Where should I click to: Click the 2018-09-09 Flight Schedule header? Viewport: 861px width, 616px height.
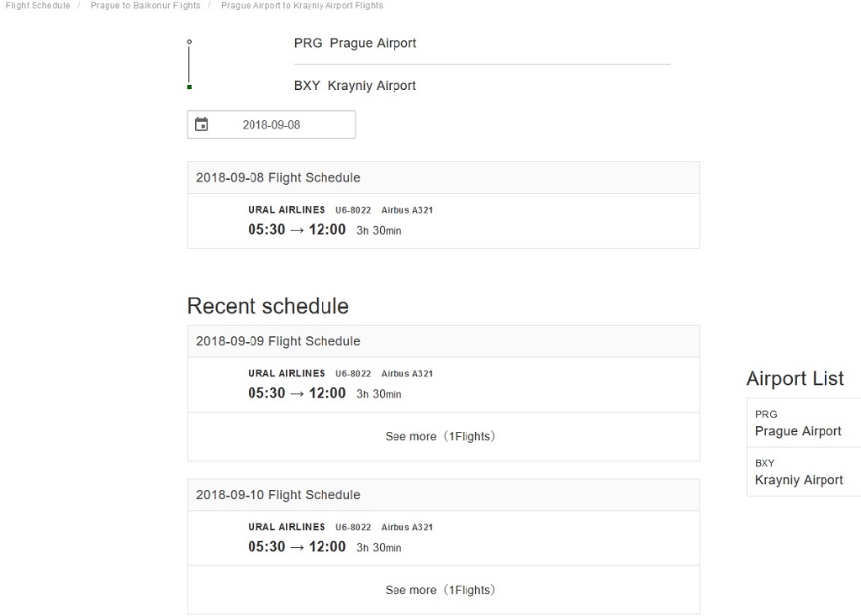443,341
